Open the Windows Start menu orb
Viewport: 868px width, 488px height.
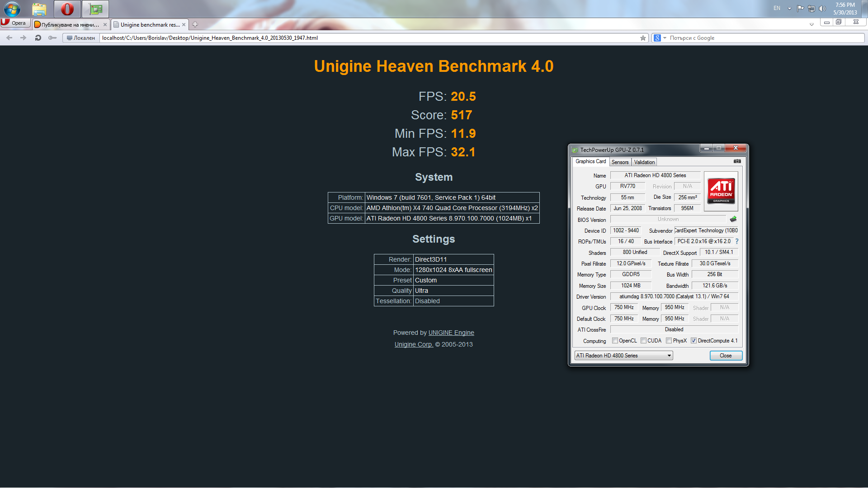pos(12,9)
